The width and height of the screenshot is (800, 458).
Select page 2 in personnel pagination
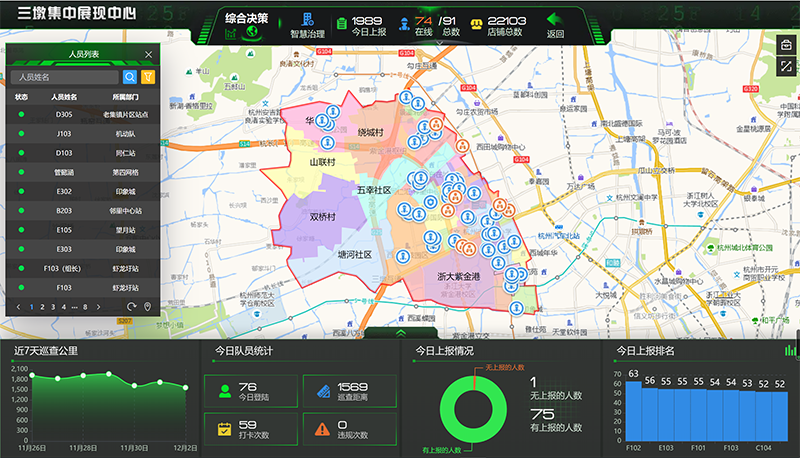point(42,306)
